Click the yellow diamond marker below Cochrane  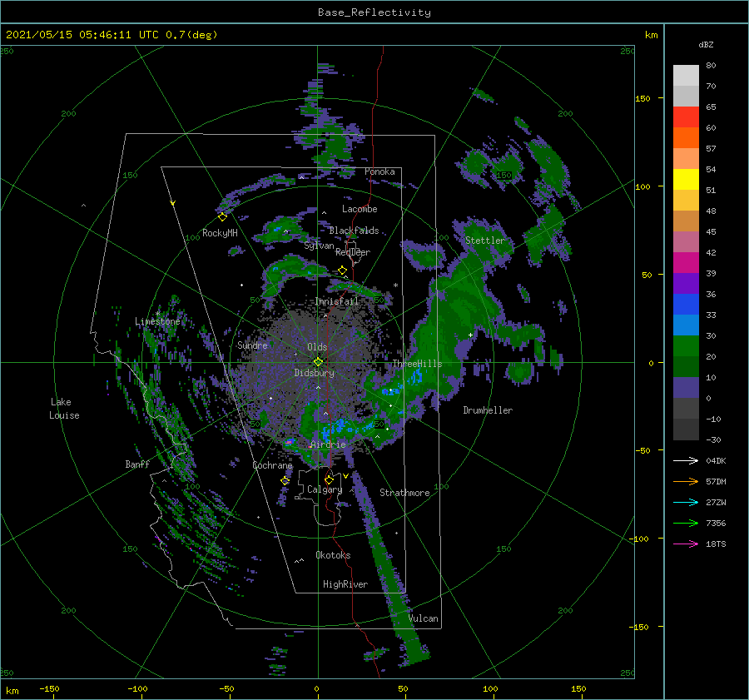click(285, 481)
